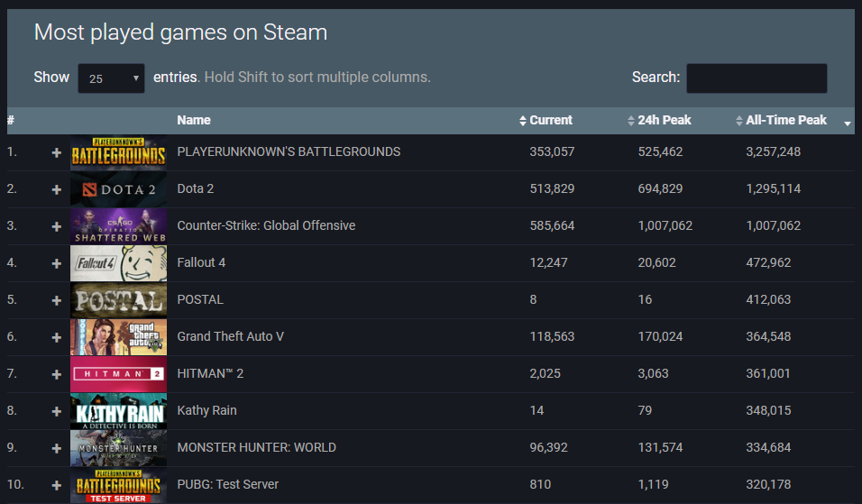
Task: Click the Fallout 4 Vault Boy thumbnail
Action: [x=118, y=263]
